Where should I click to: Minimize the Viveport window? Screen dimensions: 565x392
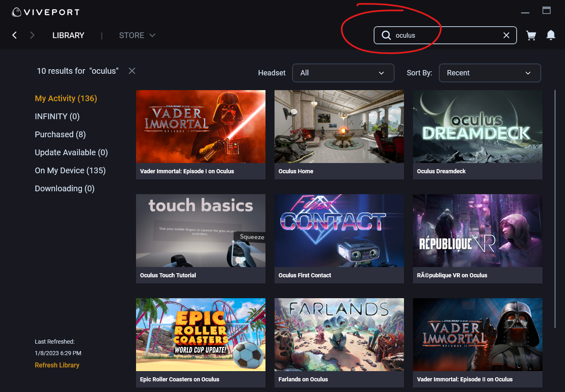pyautogui.click(x=525, y=13)
